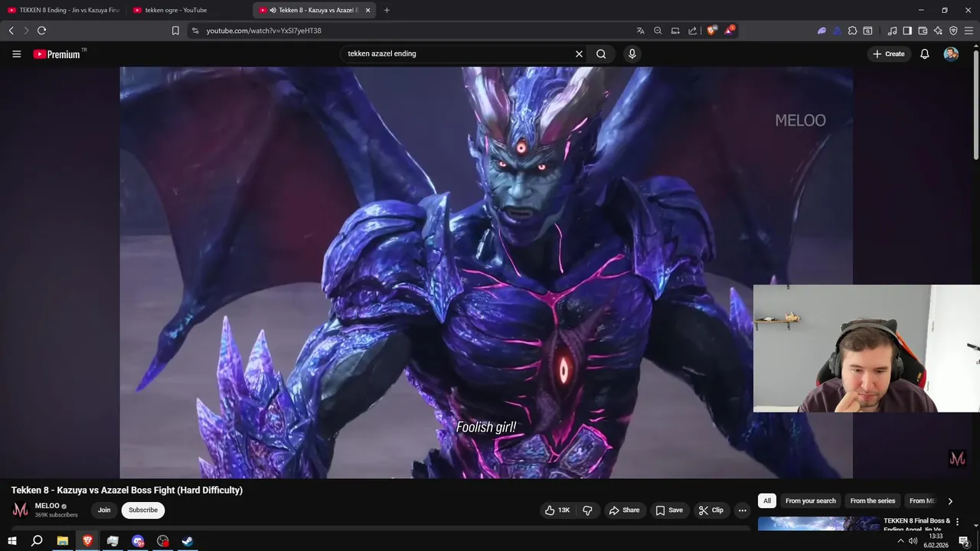Open a new browser tab
The width and height of the screenshot is (980, 551).
pyautogui.click(x=386, y=10)
